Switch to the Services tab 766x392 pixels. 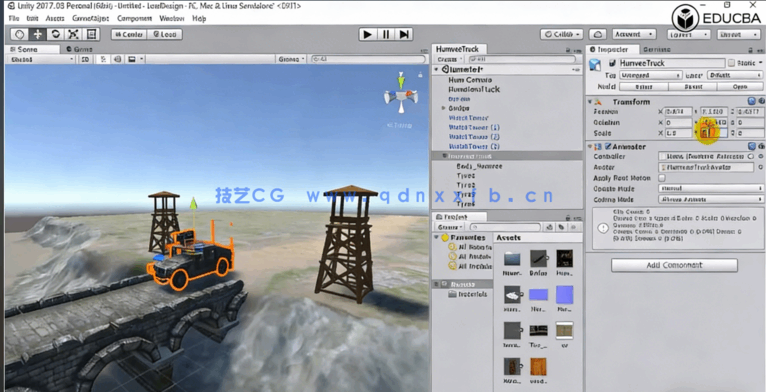click(657, 49)
